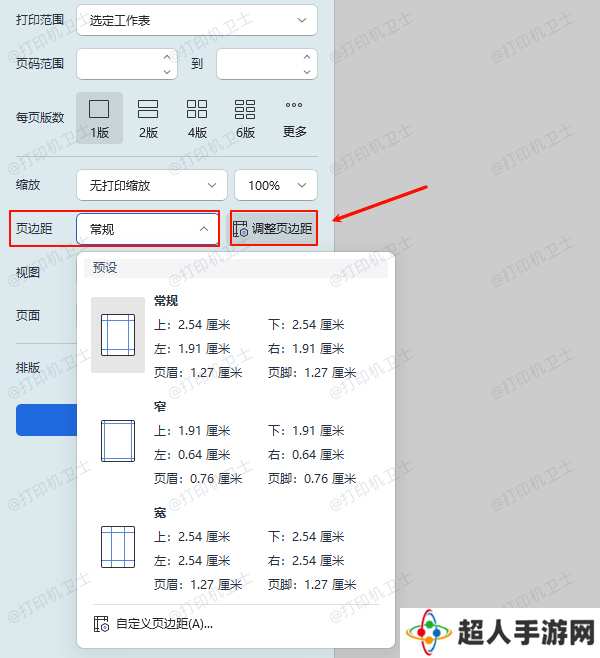The height and width of the screenshot is (658, 600).
Task: Select the 窄 margin preset
Action: coord(236,441)
